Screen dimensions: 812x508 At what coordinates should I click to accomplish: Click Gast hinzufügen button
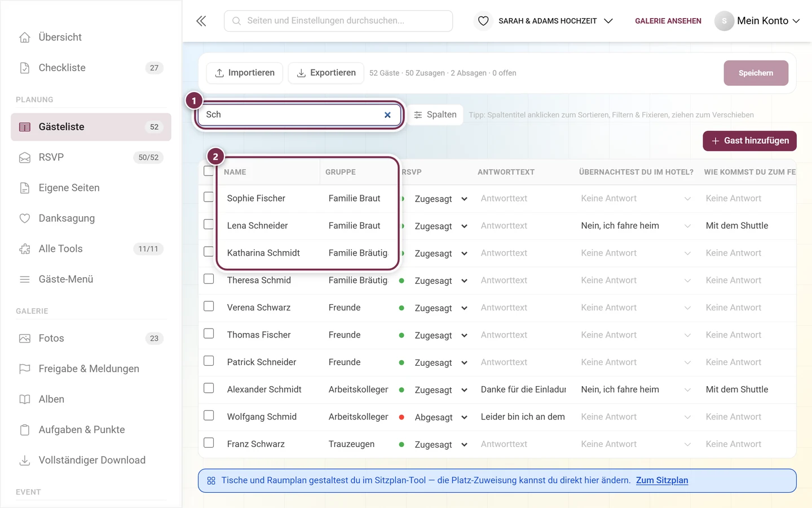pos(749,141)
